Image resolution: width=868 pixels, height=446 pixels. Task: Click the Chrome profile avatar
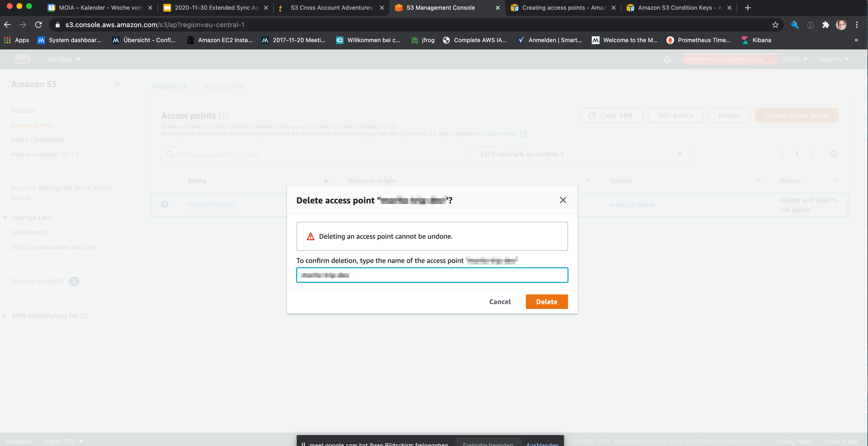click(x=841, y=24)
